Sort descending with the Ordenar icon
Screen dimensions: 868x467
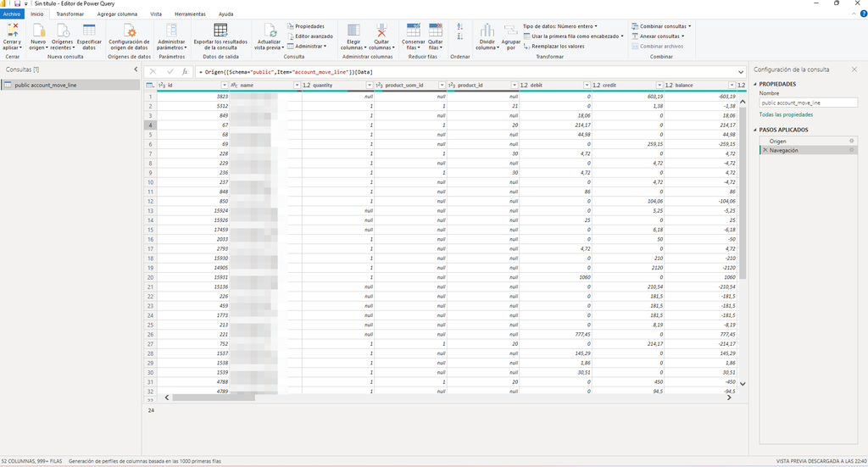pos(460,36)
